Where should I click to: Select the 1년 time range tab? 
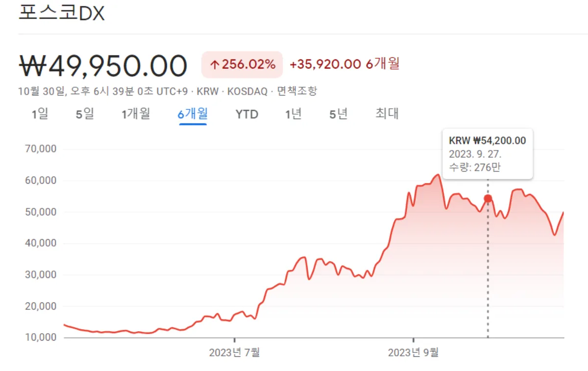[294, 114]
